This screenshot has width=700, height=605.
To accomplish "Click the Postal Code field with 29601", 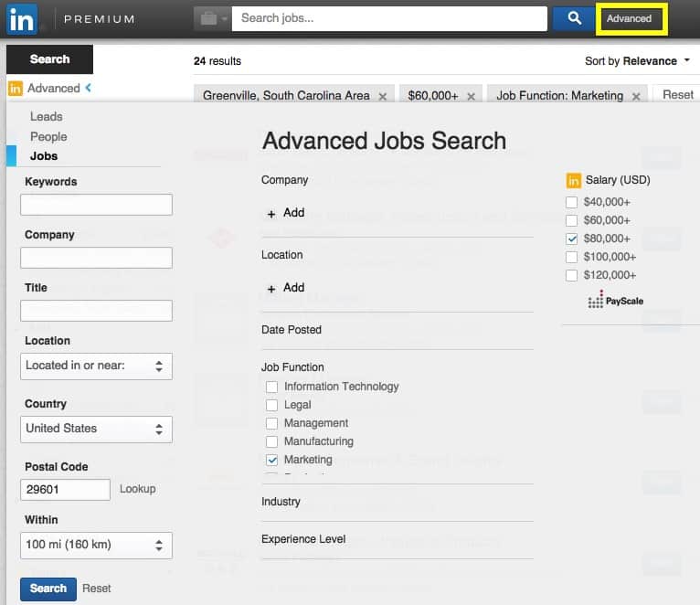I will tap(65, 489).
